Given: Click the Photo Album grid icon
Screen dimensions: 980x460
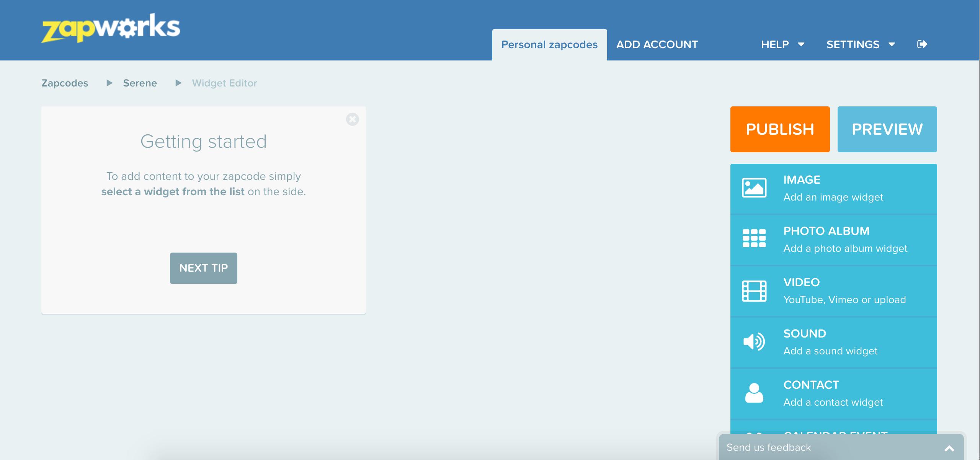Looking at the screenshot, I should (754, 238).
